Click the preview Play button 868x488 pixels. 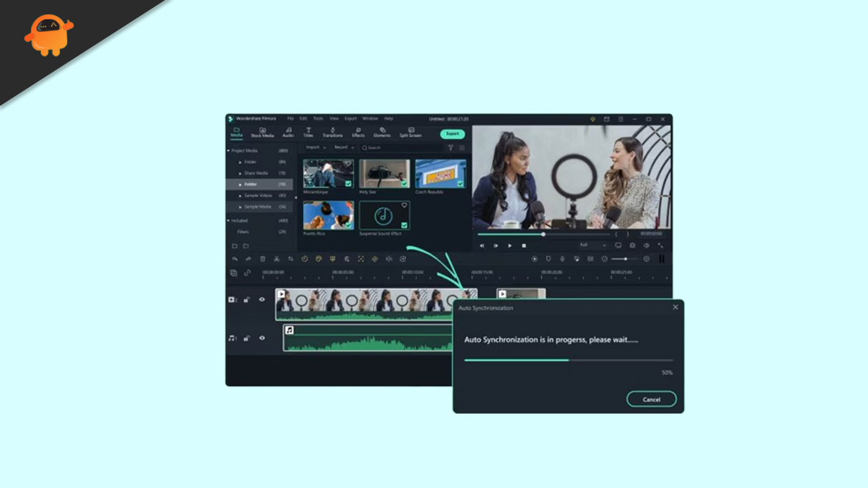tap(510, 245)
